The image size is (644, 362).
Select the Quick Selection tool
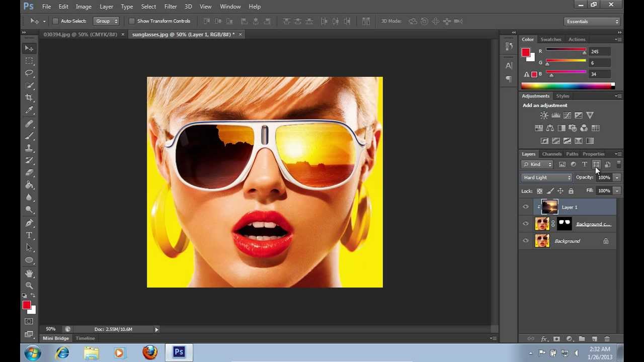tap(29, 85)
